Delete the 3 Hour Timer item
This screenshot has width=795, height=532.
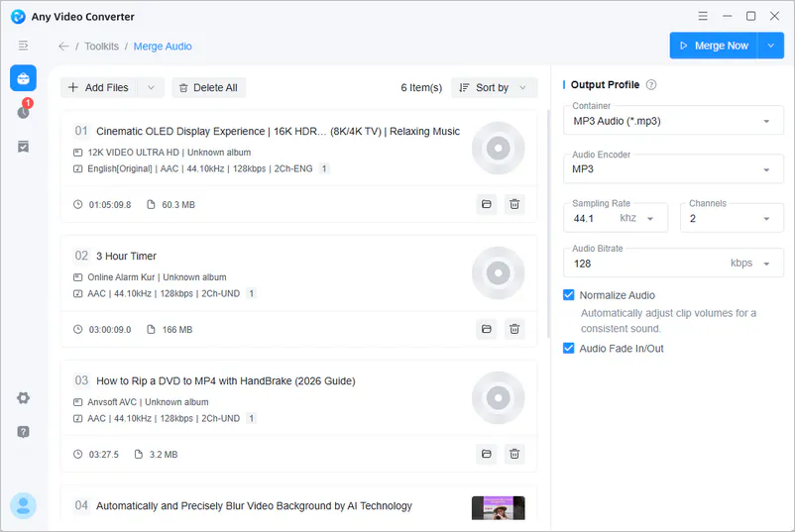pos(514,329)
